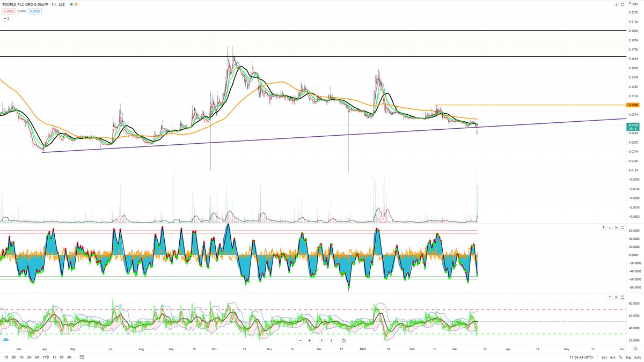This screenshot has height=362, width=644.
Task: Reset the chart view
Action: tap(343, 341)
